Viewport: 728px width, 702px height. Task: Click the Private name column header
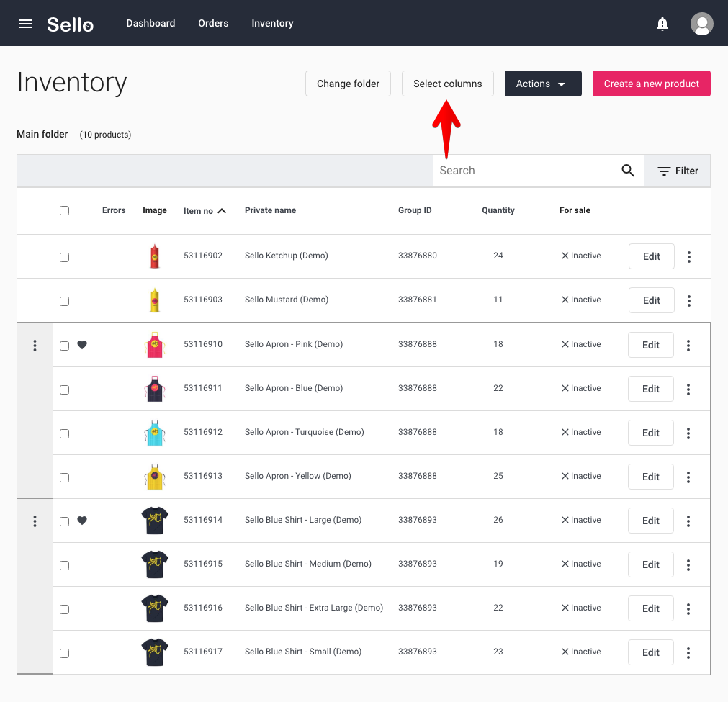(x=270, y=210)
